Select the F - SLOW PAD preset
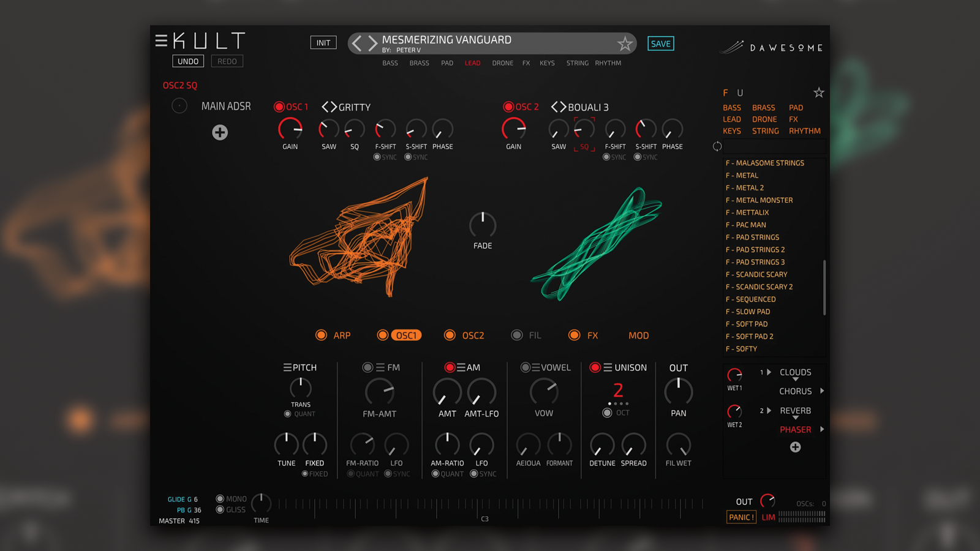The width and height of the screenshot is (980, 551). [748, 311]
